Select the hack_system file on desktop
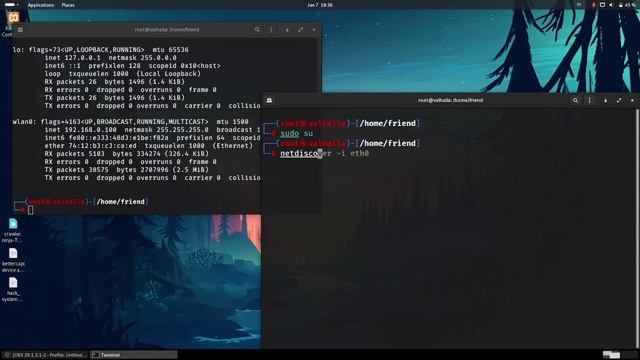640x360 pixels. [x=13, y=290]
